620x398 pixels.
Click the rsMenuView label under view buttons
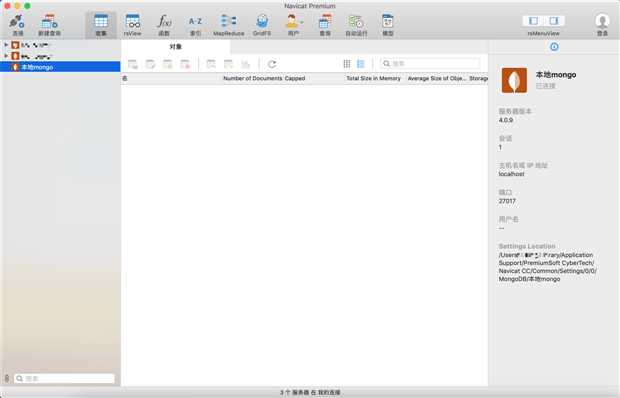point(543,34)
